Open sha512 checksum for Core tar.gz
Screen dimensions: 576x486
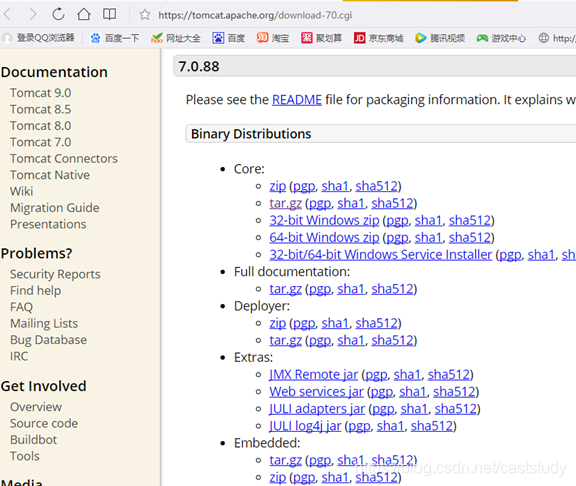point(392,203)
